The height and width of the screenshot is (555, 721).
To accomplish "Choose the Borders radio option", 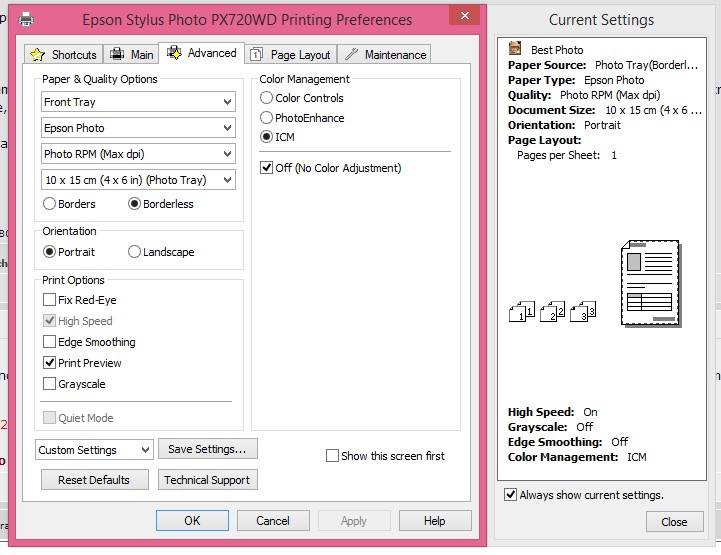I will point(50,204).
